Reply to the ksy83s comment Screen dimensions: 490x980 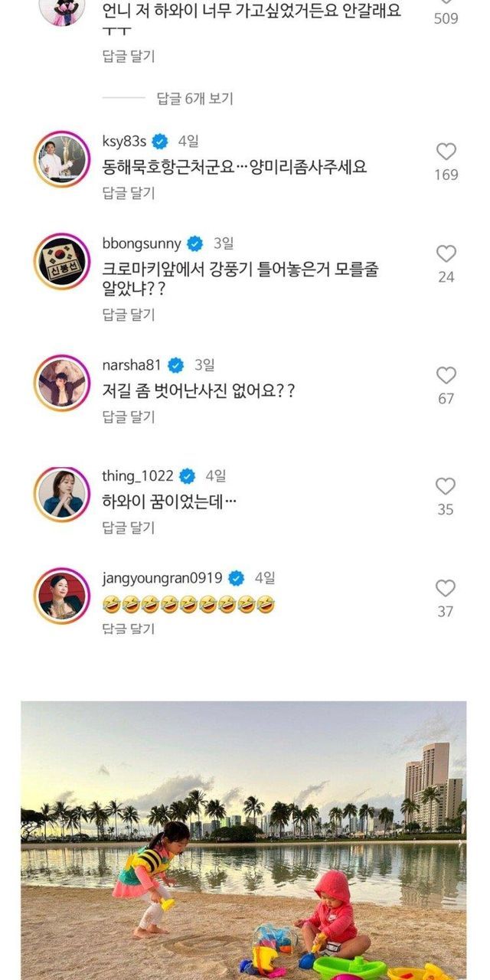[129, 191]
